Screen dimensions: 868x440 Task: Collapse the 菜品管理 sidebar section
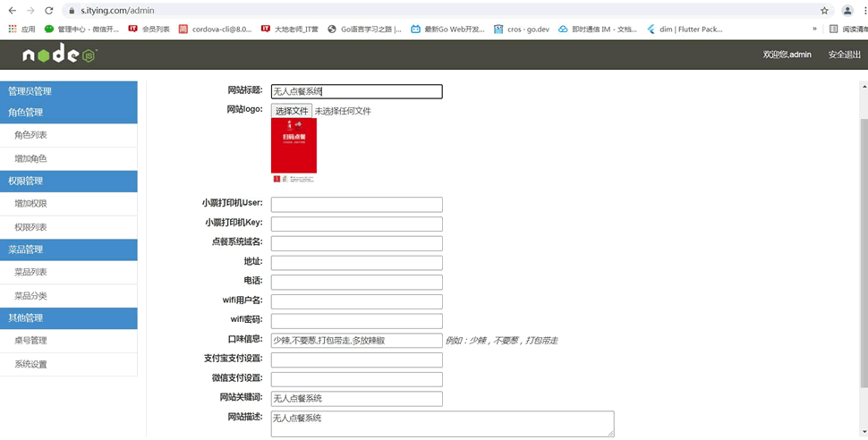(69, 250)
